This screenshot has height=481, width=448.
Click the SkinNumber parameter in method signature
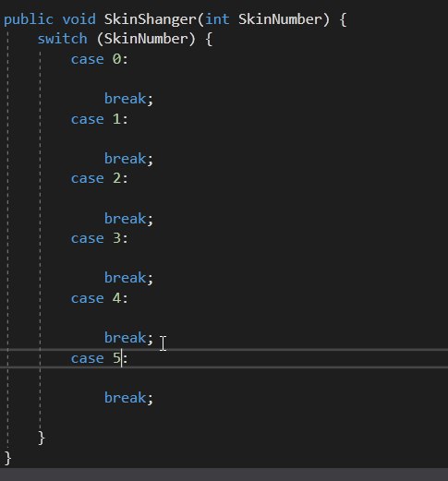tap(280, 19)
